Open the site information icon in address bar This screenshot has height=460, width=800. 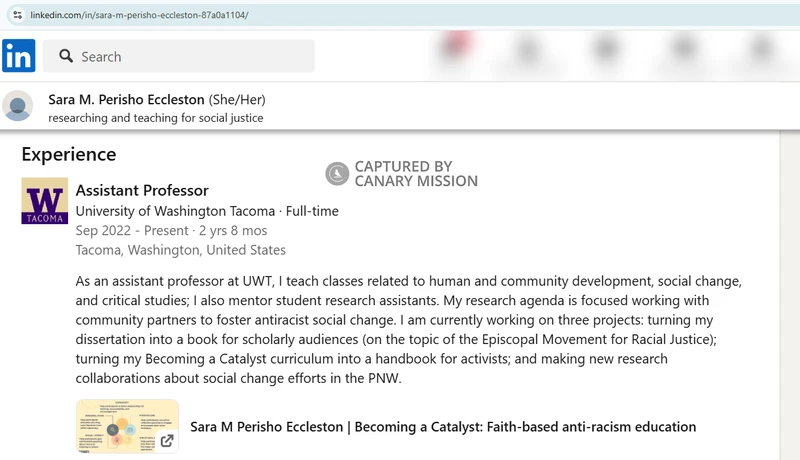17,15
